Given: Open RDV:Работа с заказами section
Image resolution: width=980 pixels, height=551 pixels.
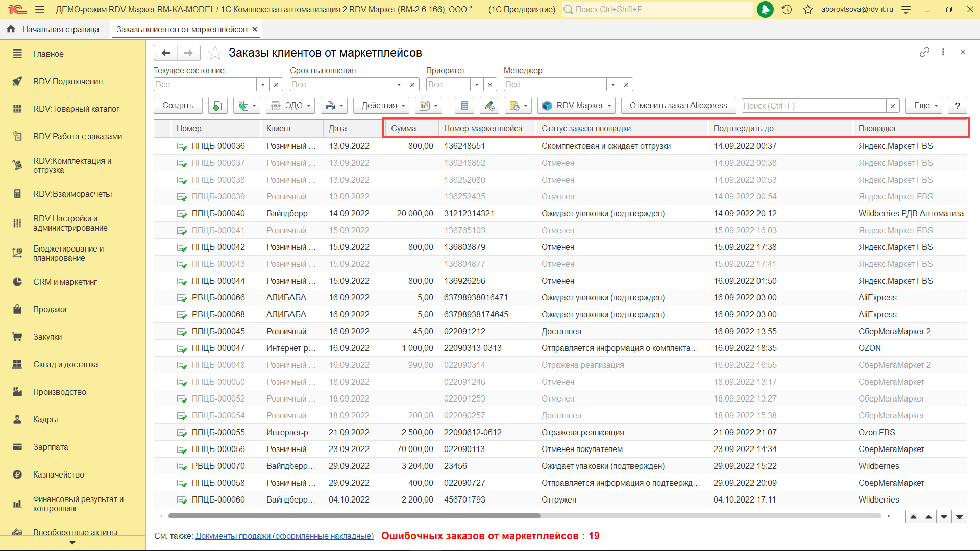Looking at the screenshot, I should coord(77,136).
